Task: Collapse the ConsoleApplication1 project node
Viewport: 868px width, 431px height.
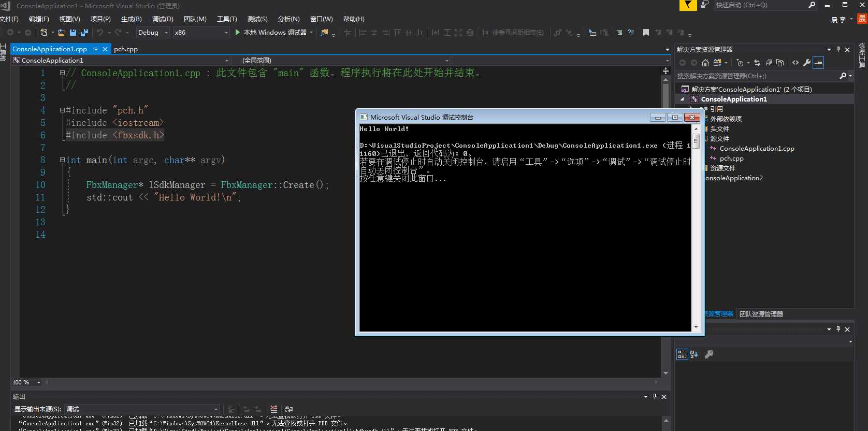Action: [682, 99]
